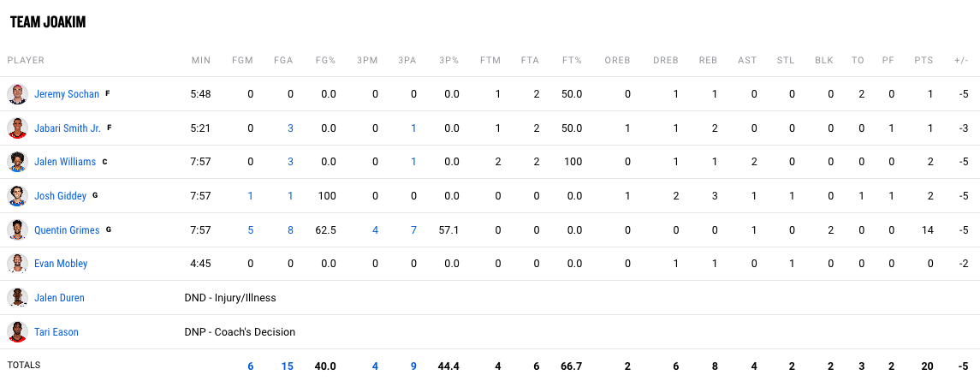Click Evan Mobley's headshot avatar
Image resolution: width=980 pixels, height=381 pixels.
click(17, 264)
